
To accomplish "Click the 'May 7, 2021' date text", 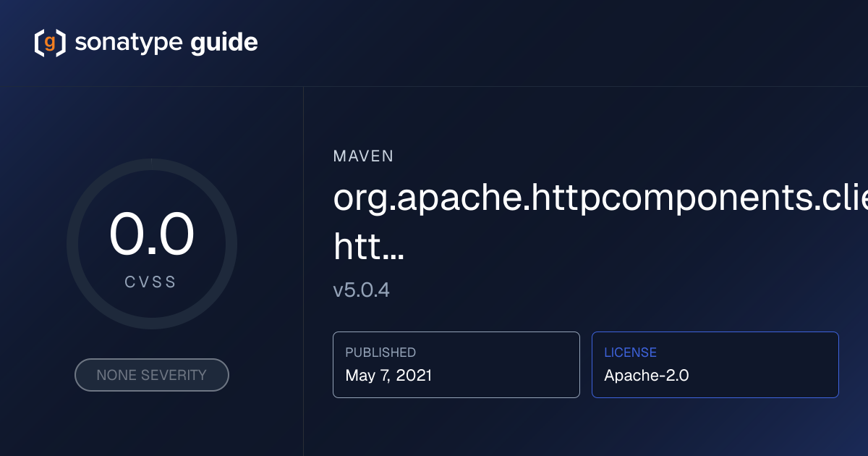I will pyautogui.click(x=388, y=376).
